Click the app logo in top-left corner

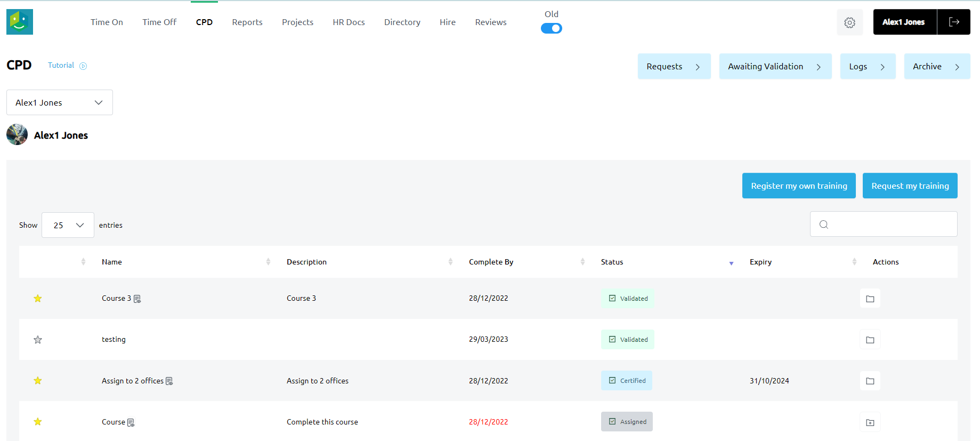coord(20,22)
